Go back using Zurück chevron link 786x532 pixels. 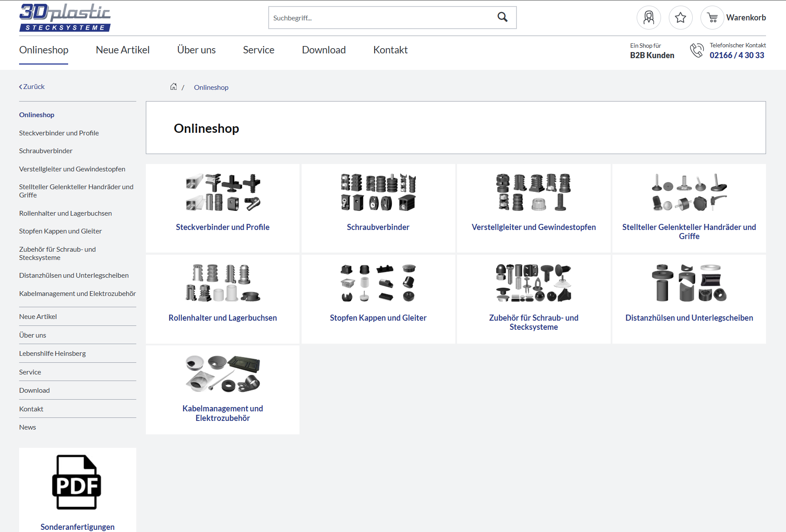coord(32,87)
